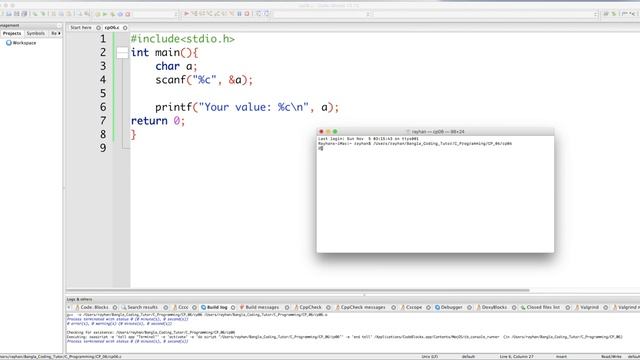Close the cp06.c editor tab
Image resolution: width=640 pixels, height=360 pixels.
click(125, 28)
